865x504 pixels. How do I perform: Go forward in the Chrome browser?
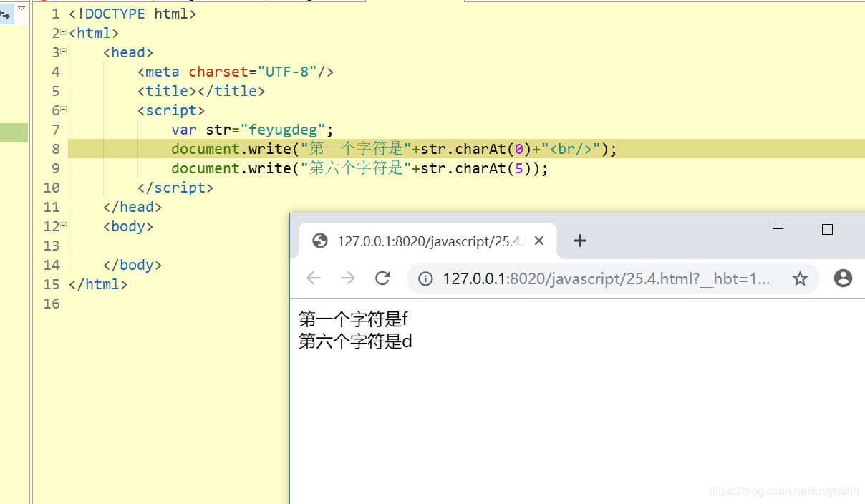click(x=348, y=278)
